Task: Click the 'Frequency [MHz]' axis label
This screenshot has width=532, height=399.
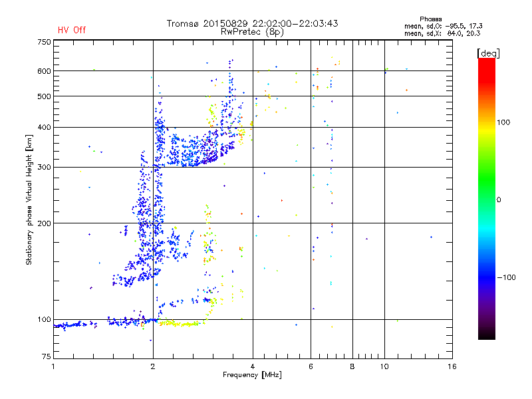Action: pos(252,375)
